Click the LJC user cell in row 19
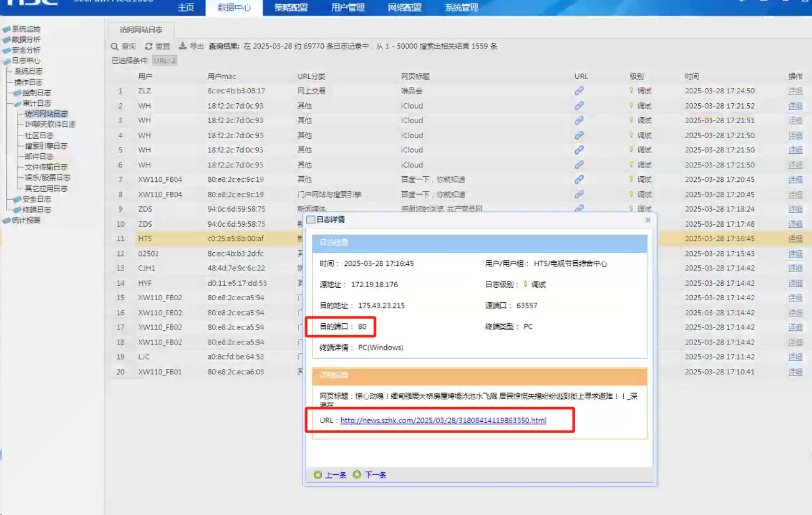Screen dimensions: 812x515 coord(144,357)
